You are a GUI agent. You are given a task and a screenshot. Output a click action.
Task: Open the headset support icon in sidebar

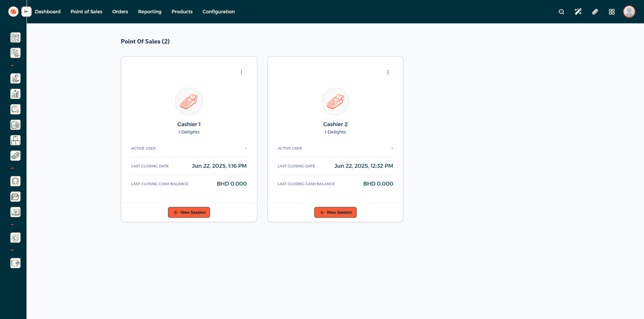click(x=15, y=181)
